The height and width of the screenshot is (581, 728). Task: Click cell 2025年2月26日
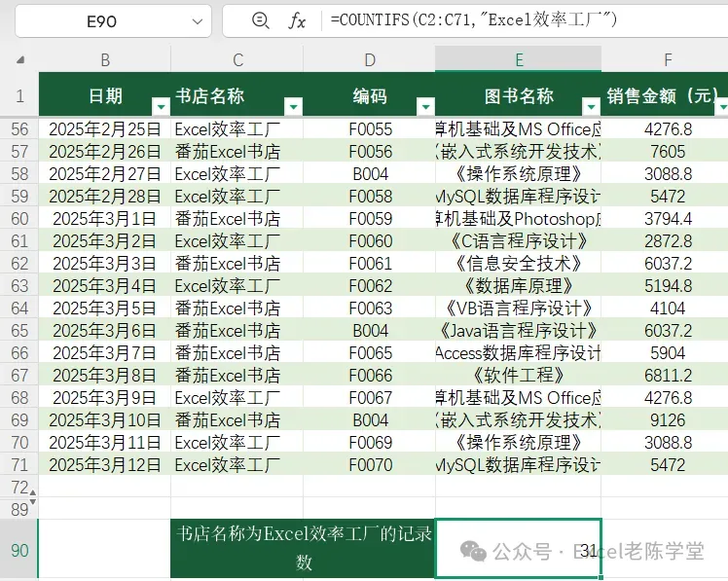(x=105, y=152)
